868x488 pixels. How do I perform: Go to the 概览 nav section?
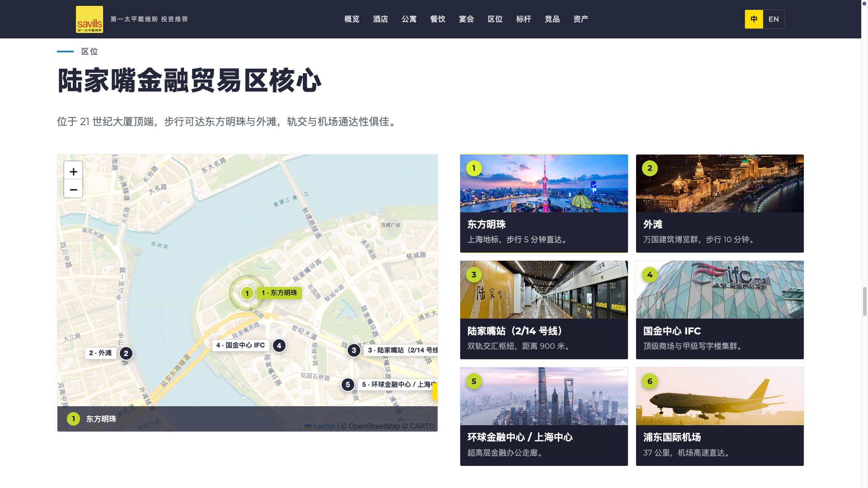coord(352,19)
